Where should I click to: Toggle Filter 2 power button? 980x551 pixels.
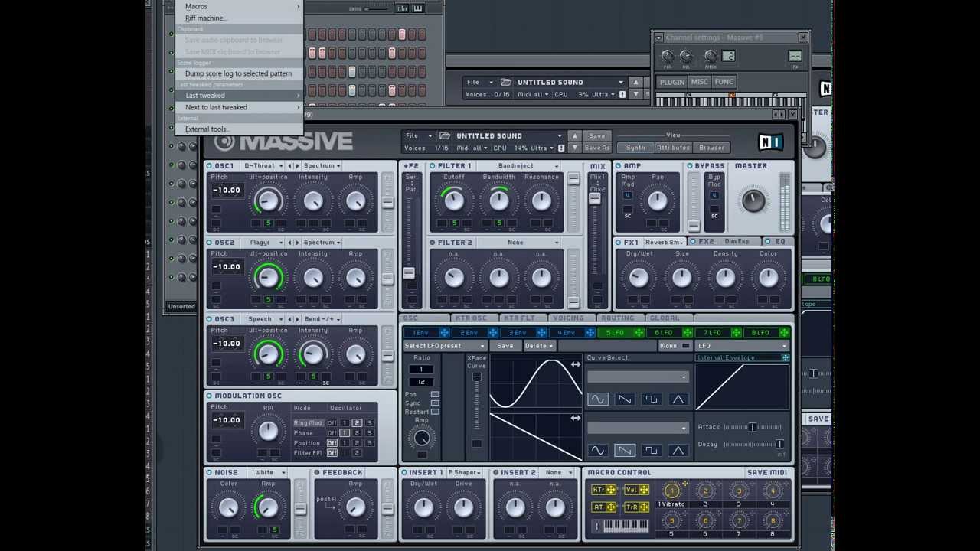(x=433, y=243)
